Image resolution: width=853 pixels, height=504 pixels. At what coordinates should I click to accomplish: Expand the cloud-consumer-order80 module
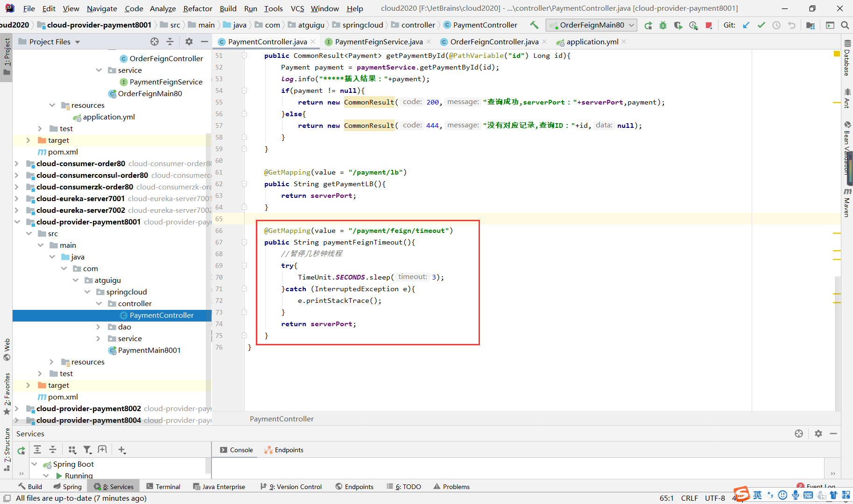(17, 163)
